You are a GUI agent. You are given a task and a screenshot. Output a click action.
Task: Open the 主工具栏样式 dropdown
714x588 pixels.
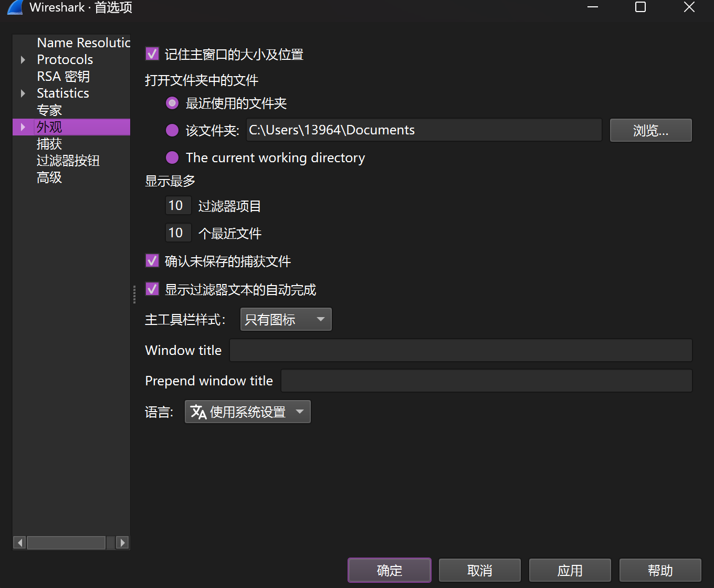pos(286,319)
